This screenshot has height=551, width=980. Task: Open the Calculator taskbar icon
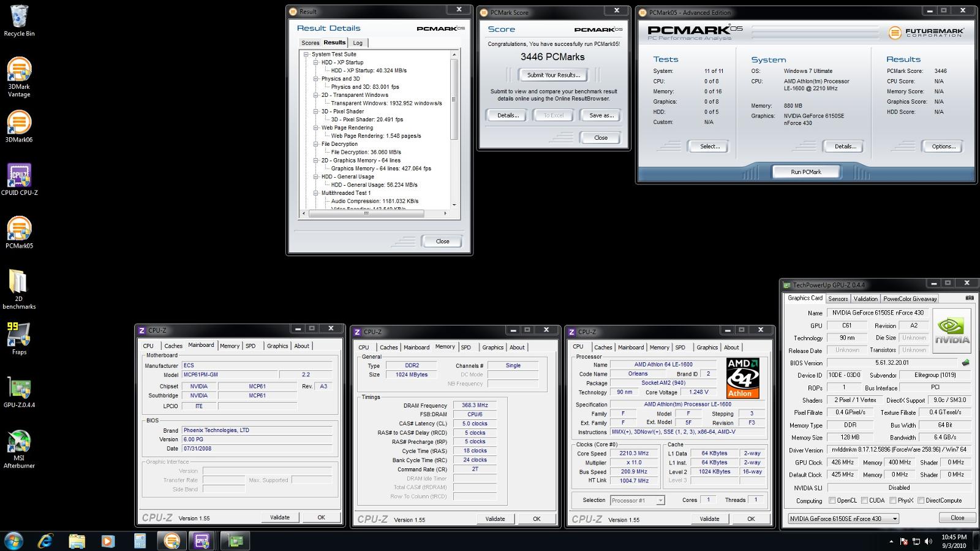(x=140, y=541)
